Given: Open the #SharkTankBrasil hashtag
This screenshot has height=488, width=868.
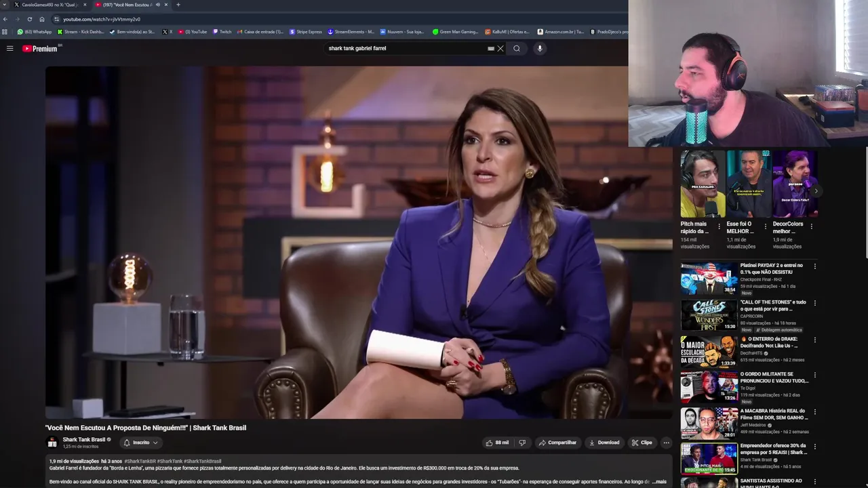Looking at the screenshot, I should (x=202, y=461).
